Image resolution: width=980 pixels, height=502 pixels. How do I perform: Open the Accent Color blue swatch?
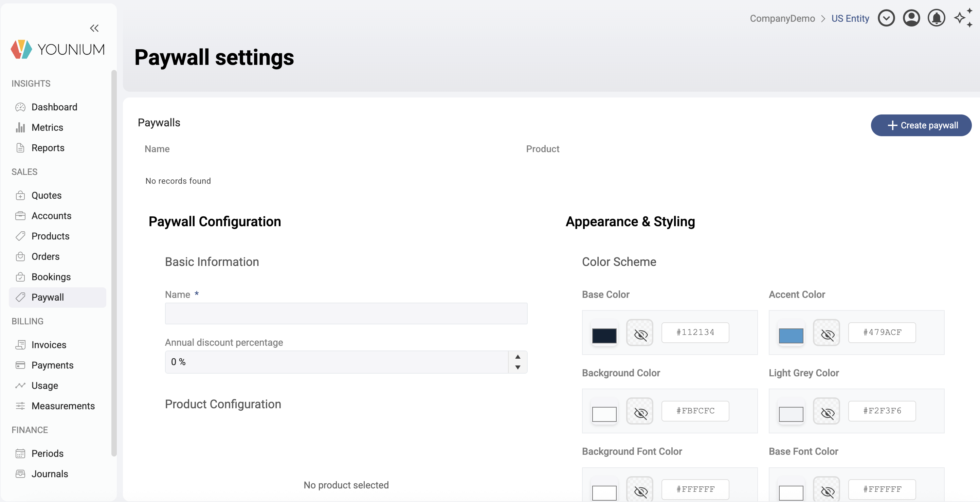[791, 336]
